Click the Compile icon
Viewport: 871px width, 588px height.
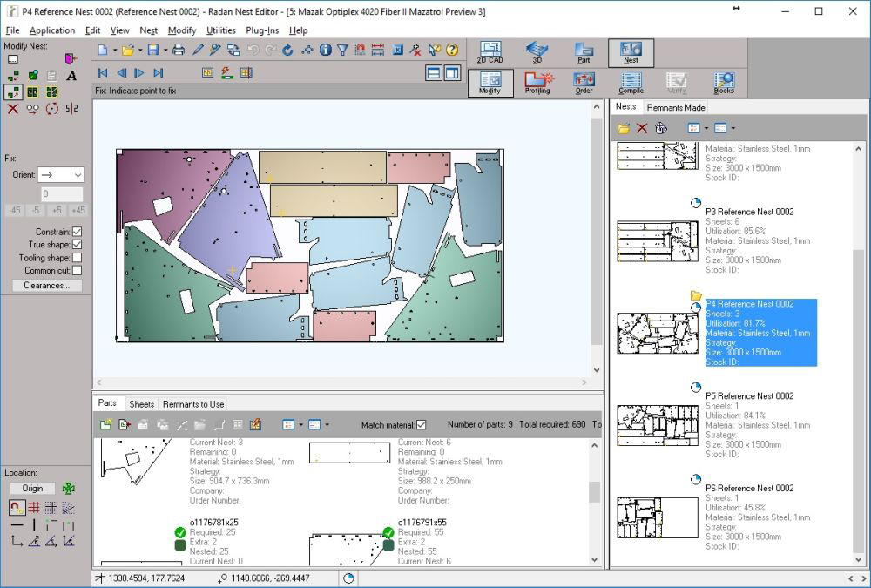tap(631, 82)
